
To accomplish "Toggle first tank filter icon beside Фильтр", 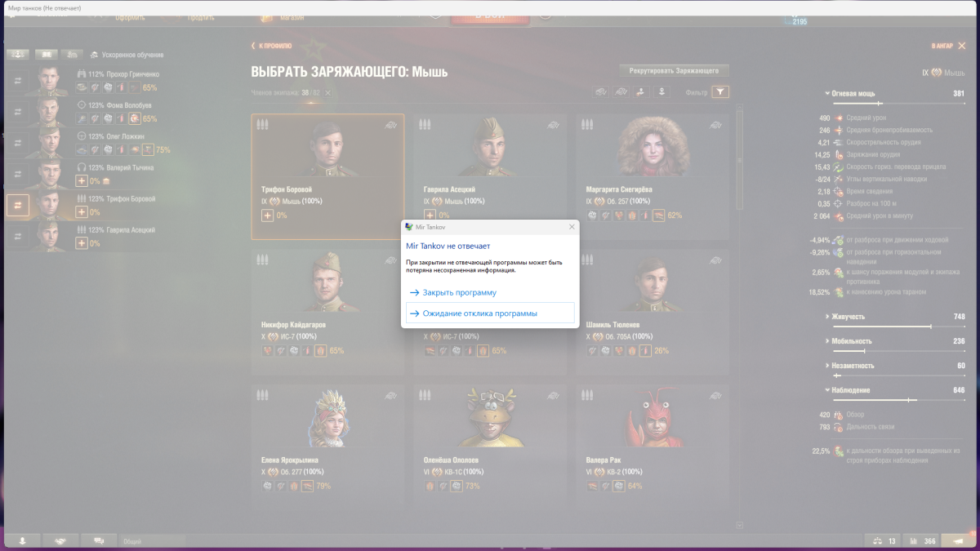I will 601,92.
